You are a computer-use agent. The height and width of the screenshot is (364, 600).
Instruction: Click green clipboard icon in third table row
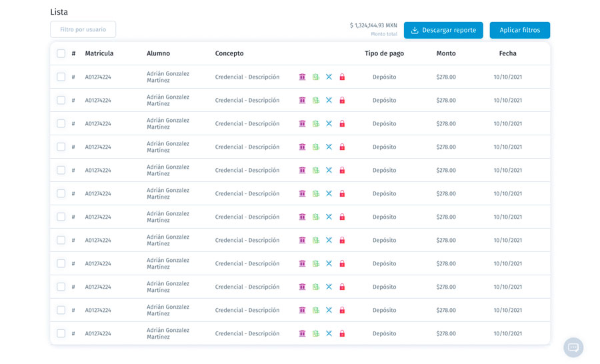click(316, 123)
